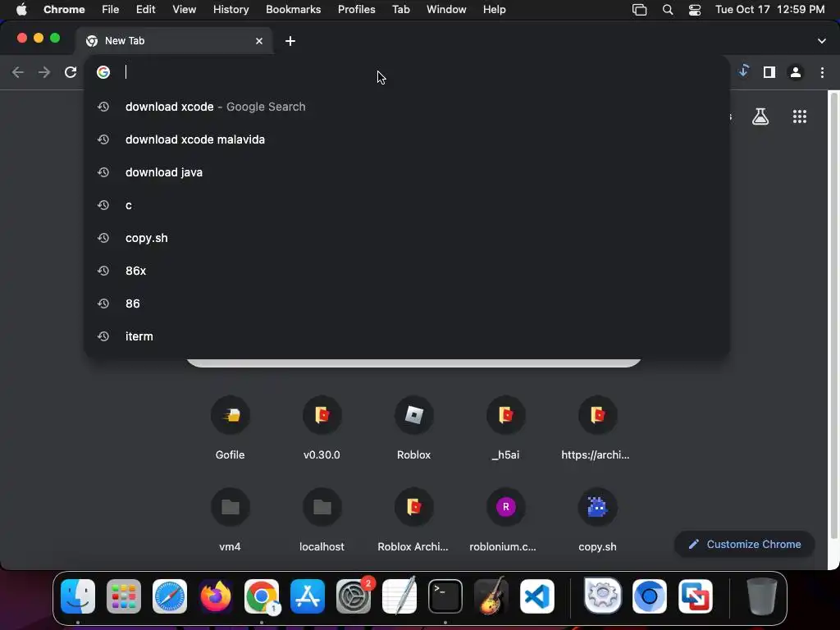This screenshot has width=840, height=630.
Task: Toggle the Chrome side panel
Action: (x=769, y=72)
